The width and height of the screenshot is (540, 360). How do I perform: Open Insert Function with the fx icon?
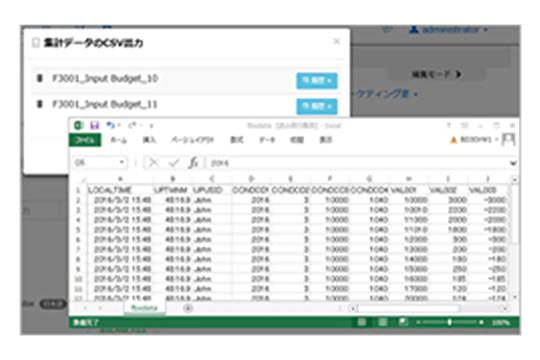coord(194,163)
